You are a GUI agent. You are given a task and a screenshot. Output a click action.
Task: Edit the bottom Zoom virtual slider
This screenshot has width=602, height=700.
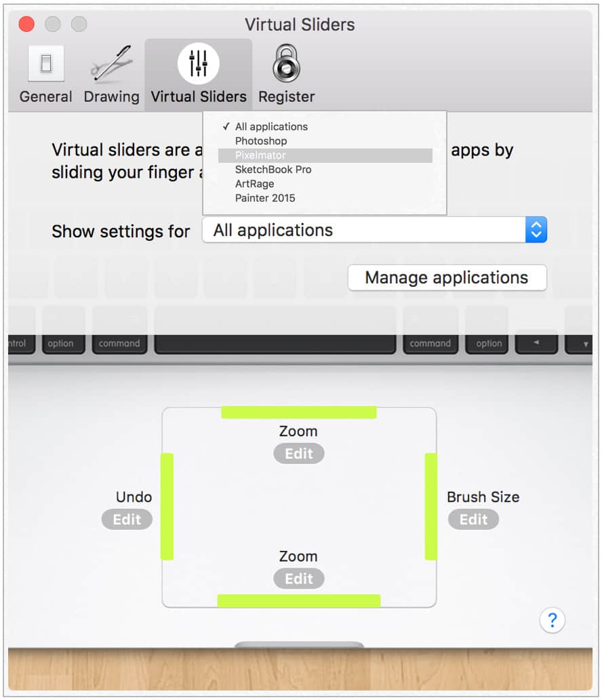[x=298, y=578]
